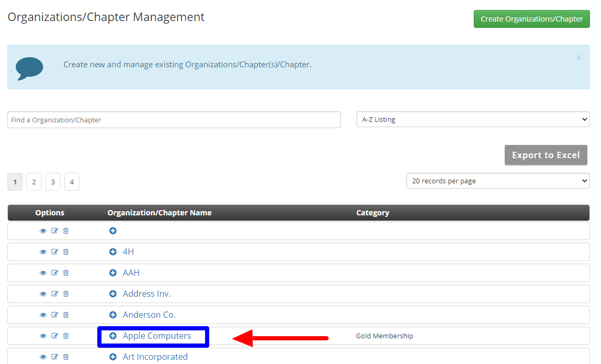The image size is (601, 364).
Task: View the blank-named first organization row
Action: coord(43,231)
